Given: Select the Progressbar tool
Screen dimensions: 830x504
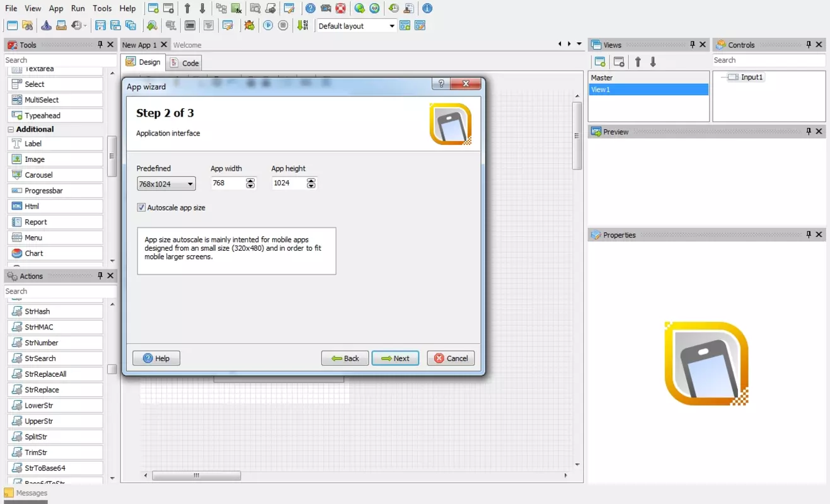Looking at the screenshot, I should pos(55,191).
